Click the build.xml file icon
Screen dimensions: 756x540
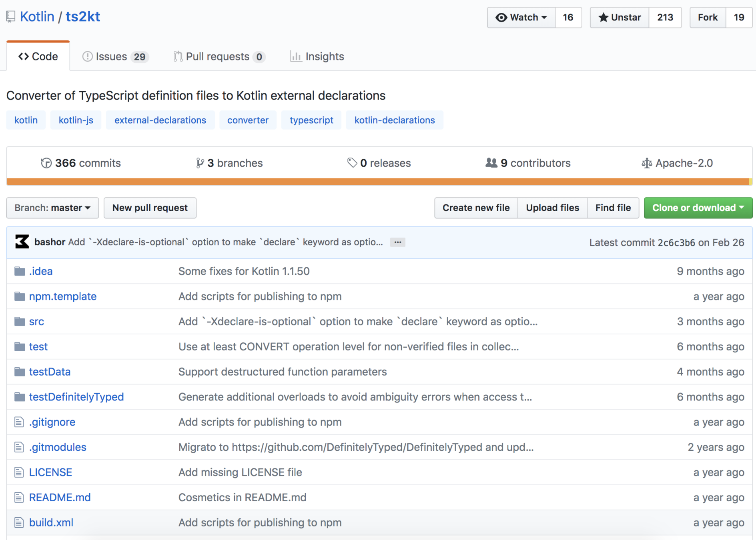(x=19, y=523)
